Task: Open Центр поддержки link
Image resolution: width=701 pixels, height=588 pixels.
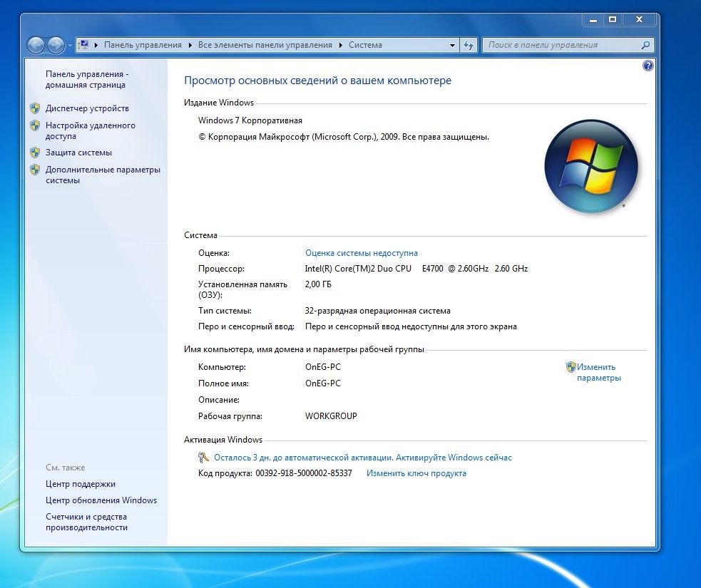Action: pos(81,484)
